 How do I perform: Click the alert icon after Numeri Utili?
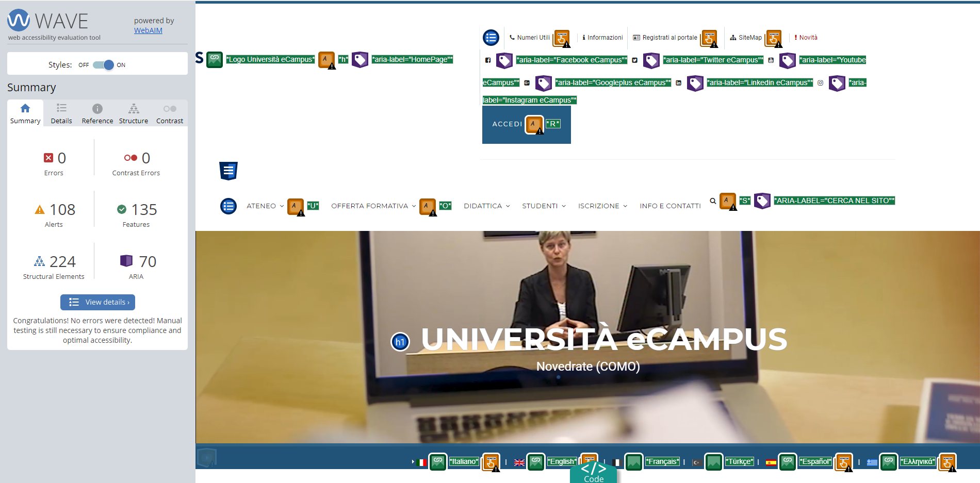click(562, 38)
